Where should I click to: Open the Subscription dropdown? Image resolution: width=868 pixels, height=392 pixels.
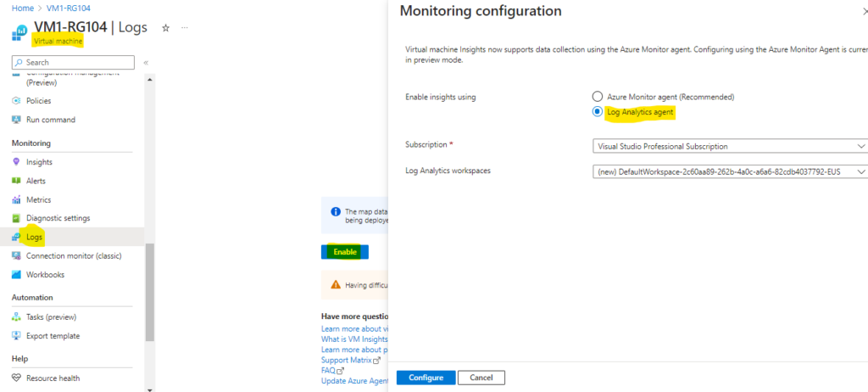tap(730, 147)
